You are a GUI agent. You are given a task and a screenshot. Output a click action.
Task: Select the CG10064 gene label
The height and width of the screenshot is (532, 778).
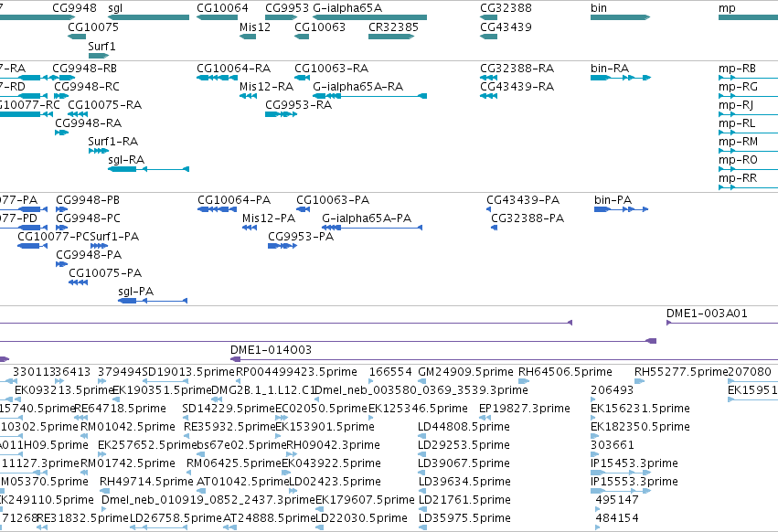click(222, 8)
